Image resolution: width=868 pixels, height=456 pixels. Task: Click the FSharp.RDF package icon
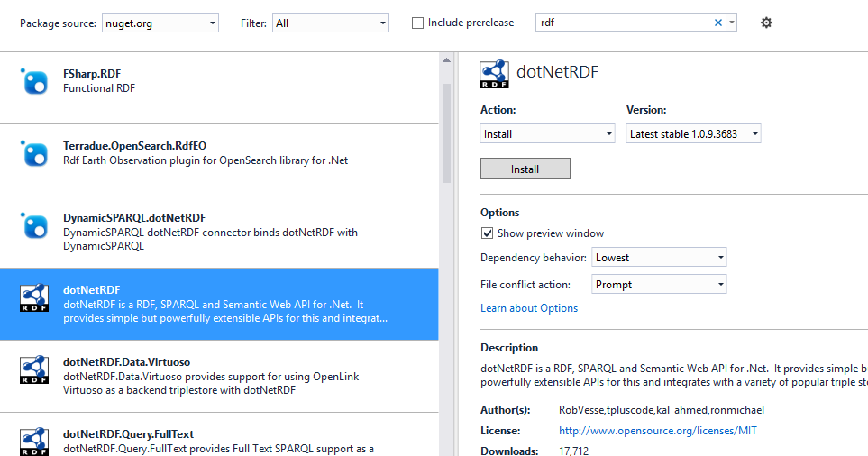point(34,81)
